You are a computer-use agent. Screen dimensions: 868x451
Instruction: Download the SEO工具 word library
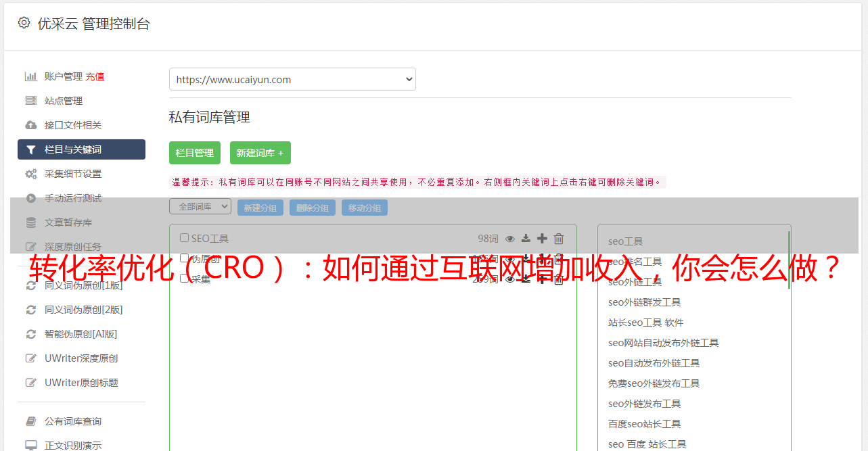526,239
